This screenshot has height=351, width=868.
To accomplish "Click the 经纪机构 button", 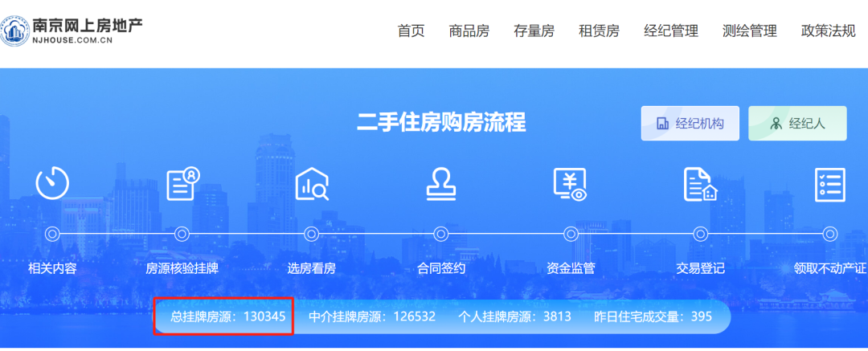I will pyautogui.click(x=690, y=124).
